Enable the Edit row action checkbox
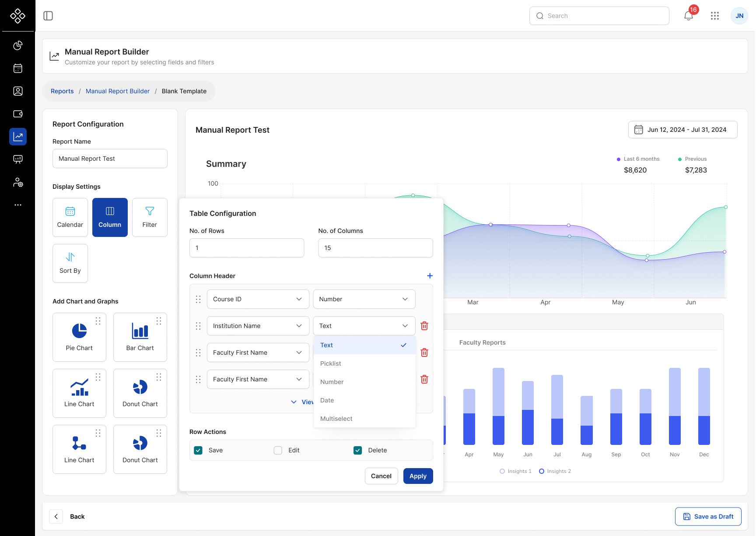This screenshot has height=536, width=756. pyautogui.click(x=278, y=450)
